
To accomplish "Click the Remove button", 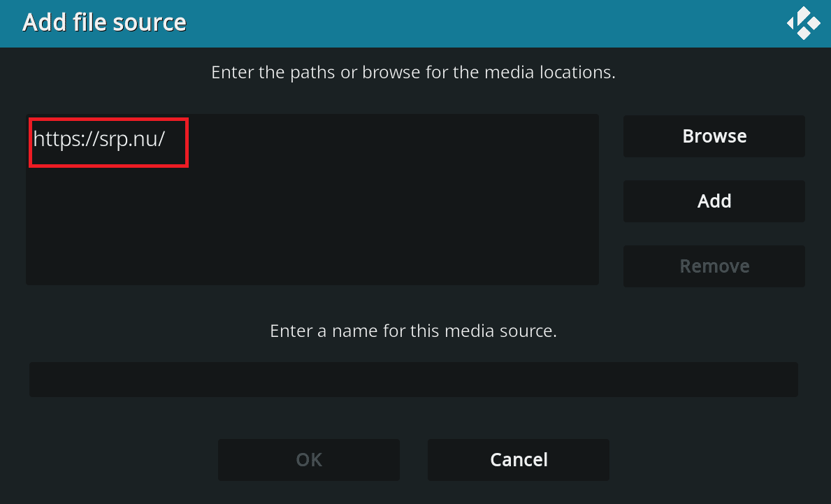I will coord(714,266).
